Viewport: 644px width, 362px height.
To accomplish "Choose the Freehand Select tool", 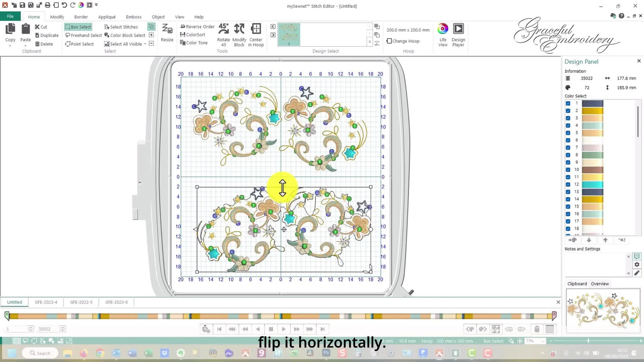I will tap(84, 35).
